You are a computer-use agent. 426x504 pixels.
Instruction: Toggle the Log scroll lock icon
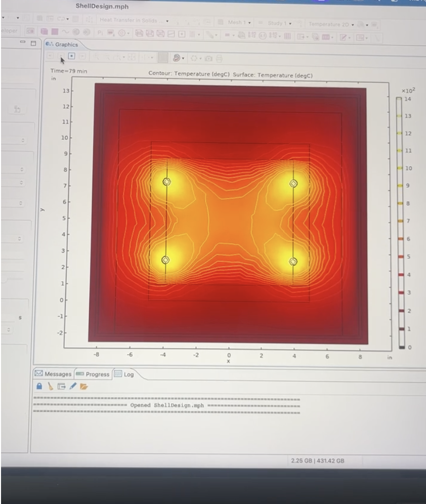pyautogui.click(x=39, y=386)
